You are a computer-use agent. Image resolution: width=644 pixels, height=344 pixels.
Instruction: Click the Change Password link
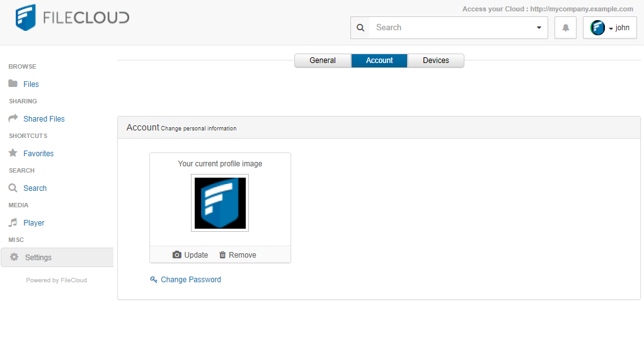pyautogui.click(x=190, y=280)
